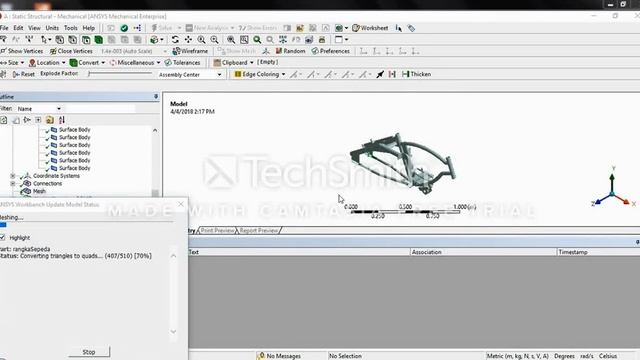Activate the Pan view tool

(x=188, y=40)
